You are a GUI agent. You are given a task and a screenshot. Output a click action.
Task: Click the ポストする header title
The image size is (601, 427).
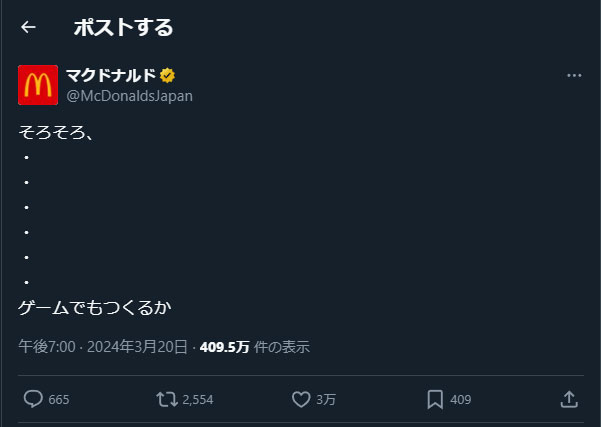(123, 28)
